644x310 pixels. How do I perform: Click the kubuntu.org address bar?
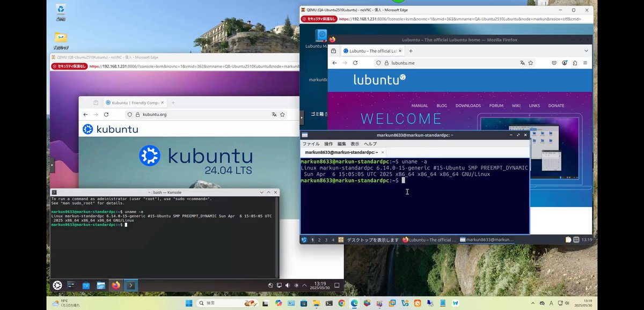[x=207, y=115]
